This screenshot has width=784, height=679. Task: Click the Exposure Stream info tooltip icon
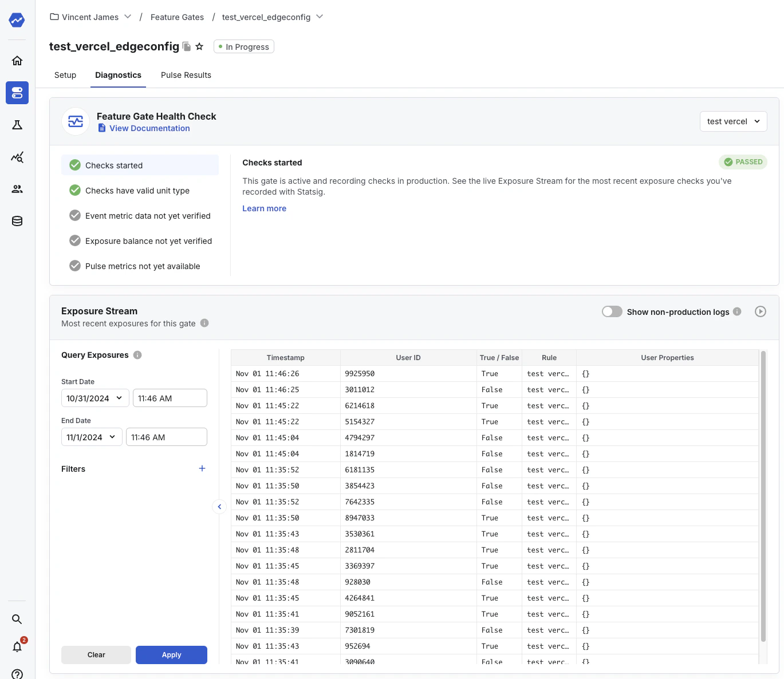[204, 323]
